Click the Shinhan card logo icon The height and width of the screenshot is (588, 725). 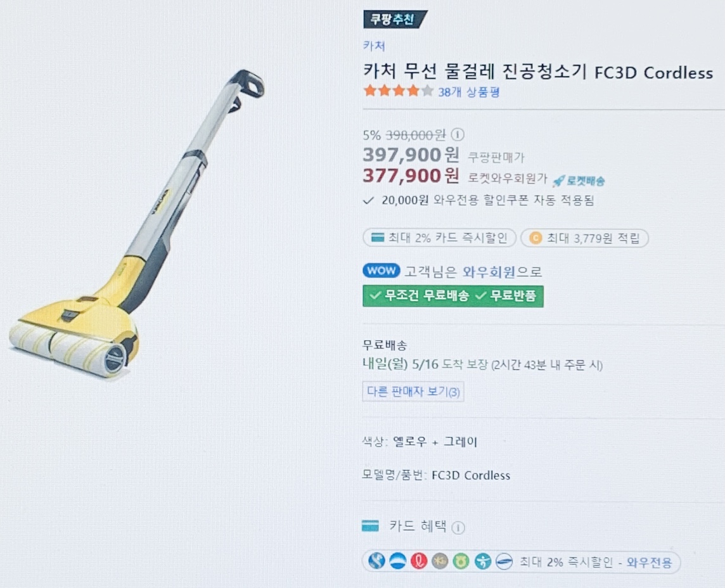pyautogui.click(x=377, y=561)
